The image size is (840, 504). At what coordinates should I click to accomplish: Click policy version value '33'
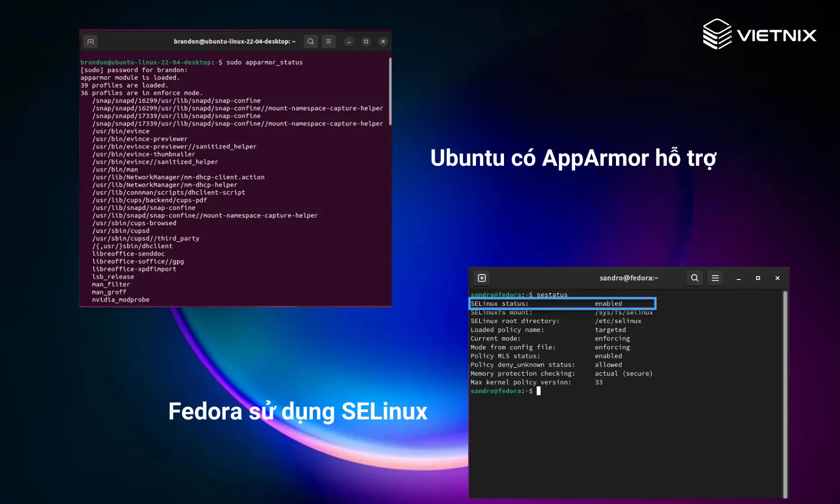tap(599, 382)
